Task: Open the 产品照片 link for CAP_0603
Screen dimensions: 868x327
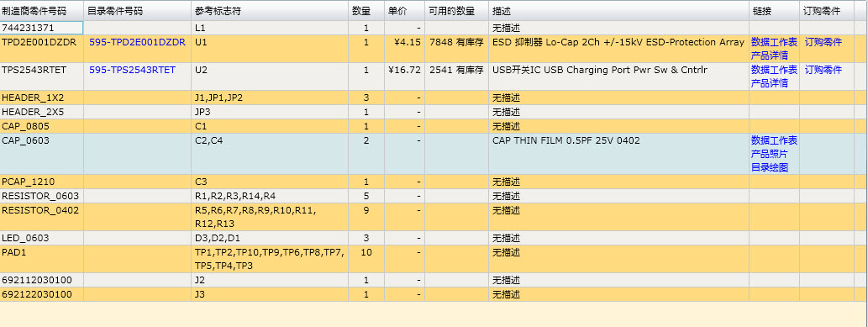Action: [769, 154]
